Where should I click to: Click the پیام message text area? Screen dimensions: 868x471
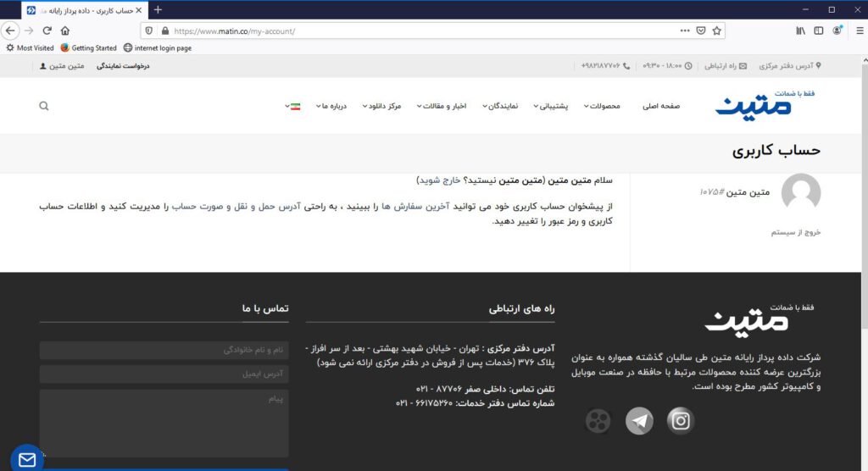(x=164, y=424)
